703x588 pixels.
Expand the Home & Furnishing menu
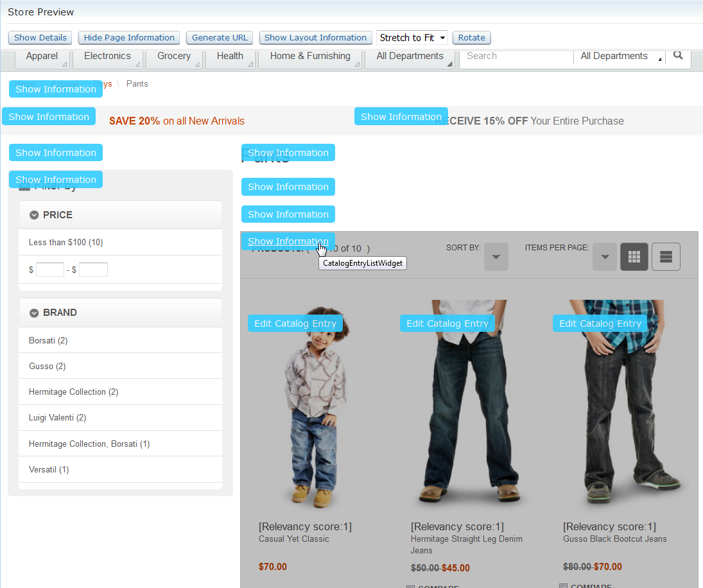tap(310, 58)
